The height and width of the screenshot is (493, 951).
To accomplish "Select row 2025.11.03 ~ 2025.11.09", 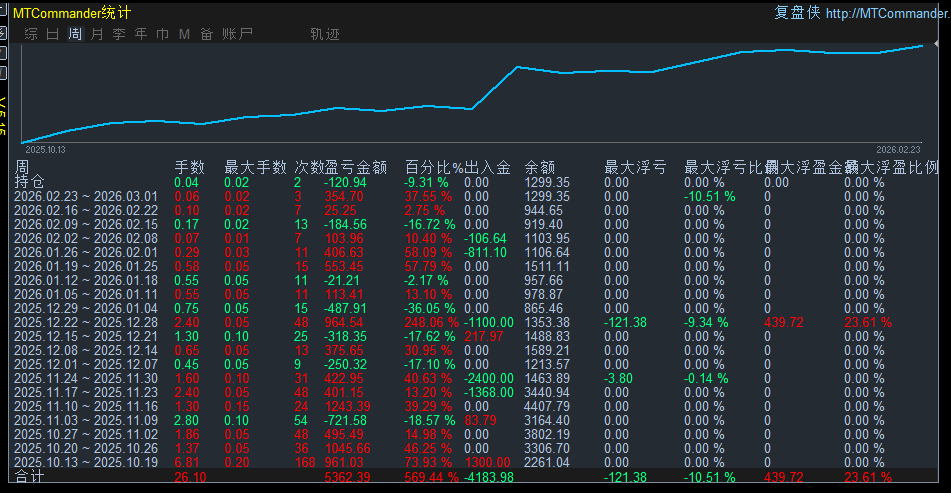I will point(86,420).
